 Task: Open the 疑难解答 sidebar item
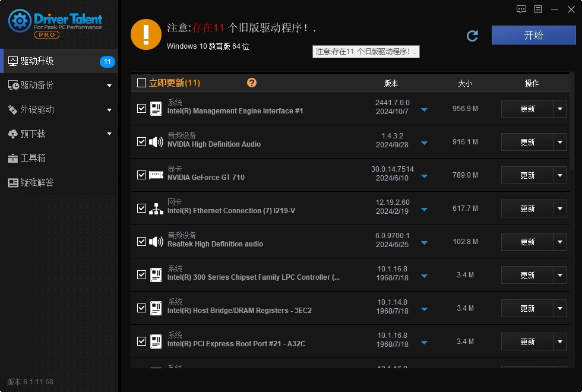(x=59, y=183)
